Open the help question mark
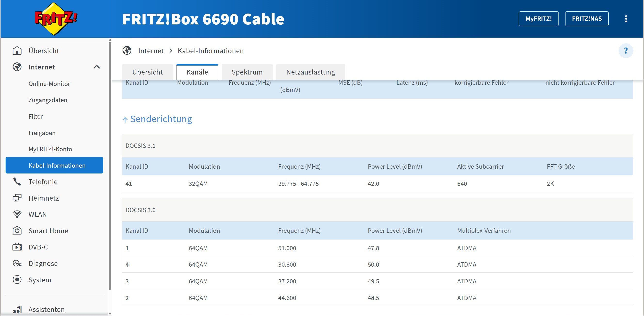Viewport: 644px width, 316px height. pyautogui.click(x=626, y=51)
